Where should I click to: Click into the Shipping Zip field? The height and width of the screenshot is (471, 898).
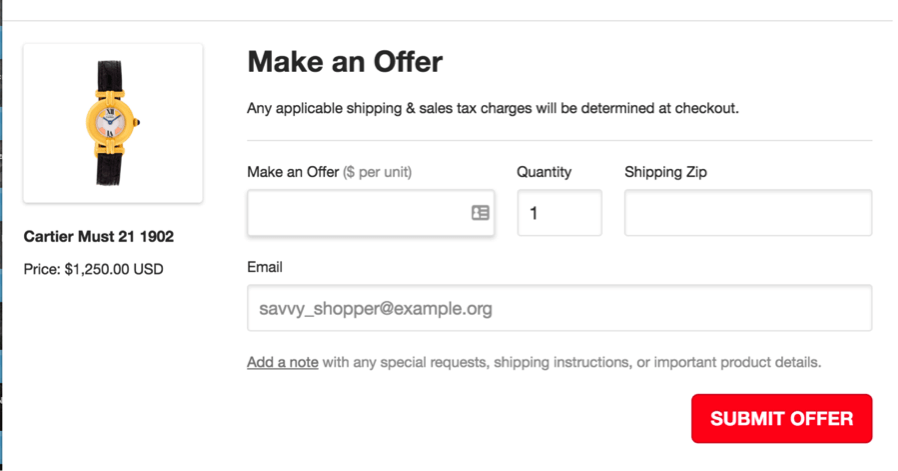(x=748, y=213)
